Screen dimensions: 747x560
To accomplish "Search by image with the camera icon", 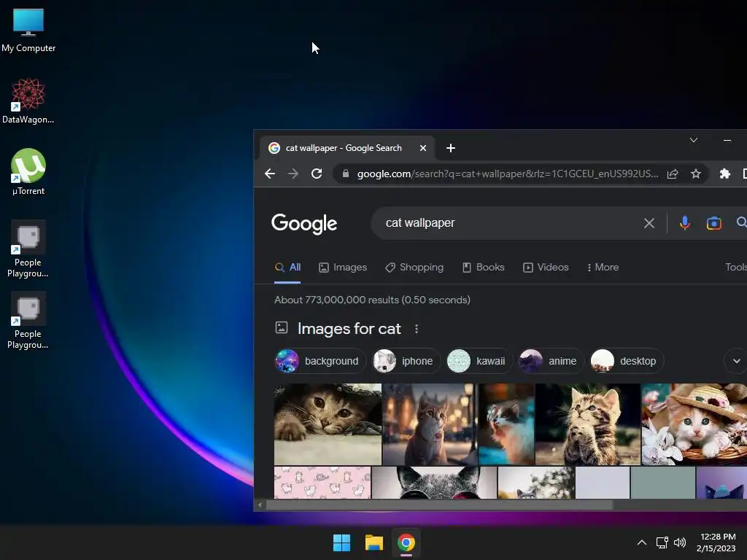I will (x=713, y=223).
